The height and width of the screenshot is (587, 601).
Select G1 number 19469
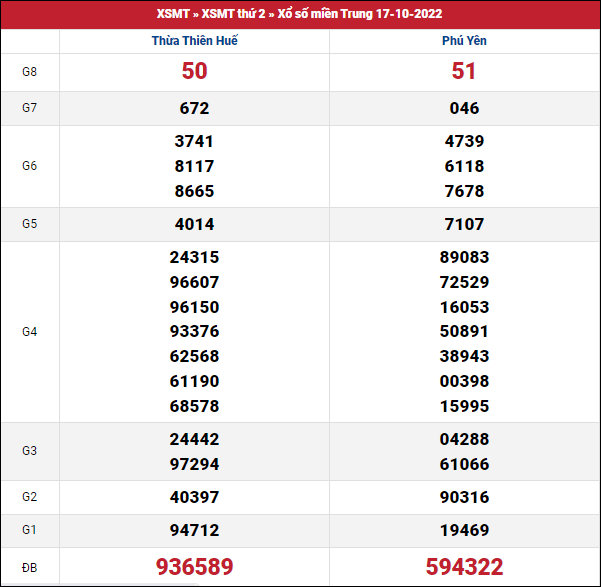(x=464, y=531)
